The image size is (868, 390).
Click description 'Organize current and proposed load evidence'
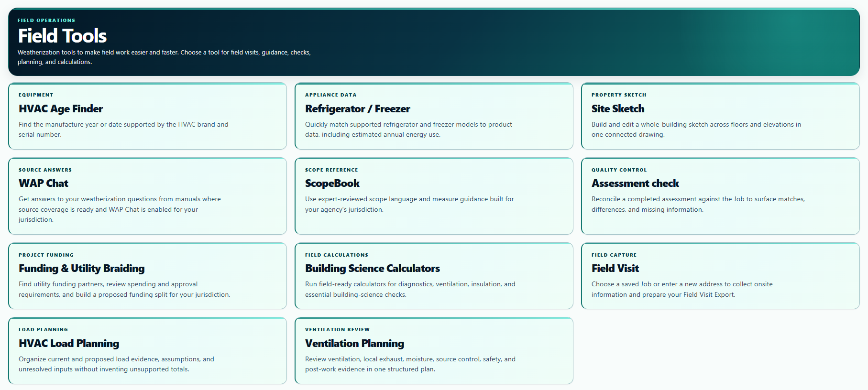pyautogui.click(x=116, y=364)
